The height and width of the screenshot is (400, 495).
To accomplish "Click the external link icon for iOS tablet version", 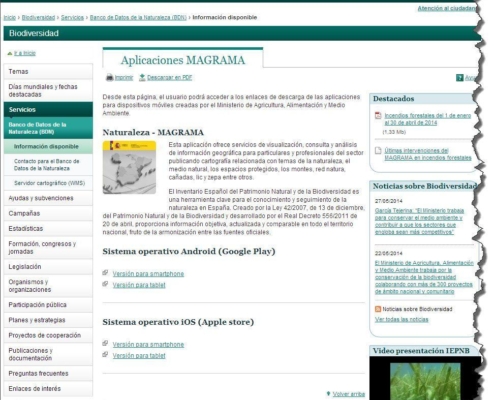I will point(105,354).
